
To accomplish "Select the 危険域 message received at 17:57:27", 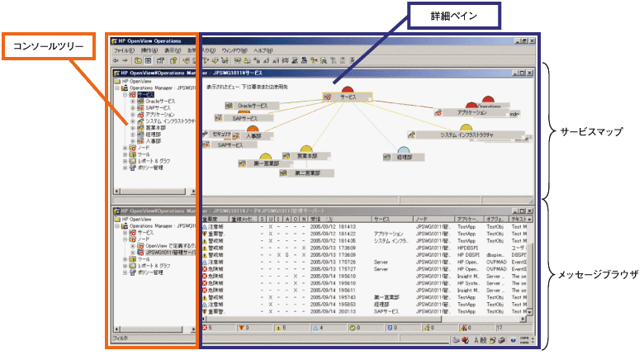I will pyautogui.click(x=366, y=269).
